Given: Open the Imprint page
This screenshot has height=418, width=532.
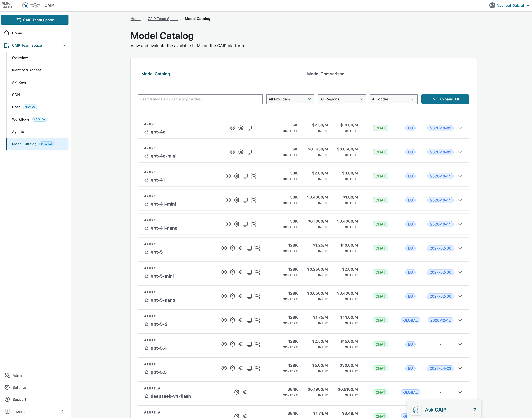Looking at the screenshot, I should [19, 411].
